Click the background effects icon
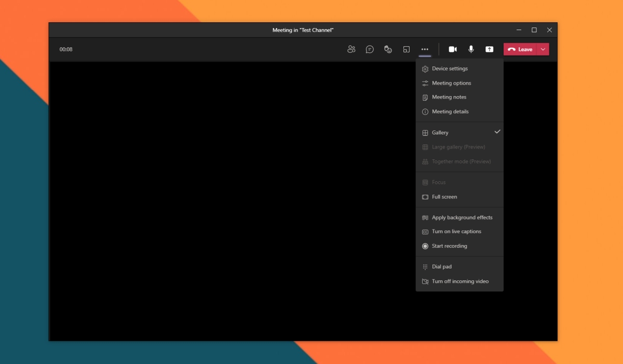This screenshot has width=623, height=364. [x=425, y=218]
